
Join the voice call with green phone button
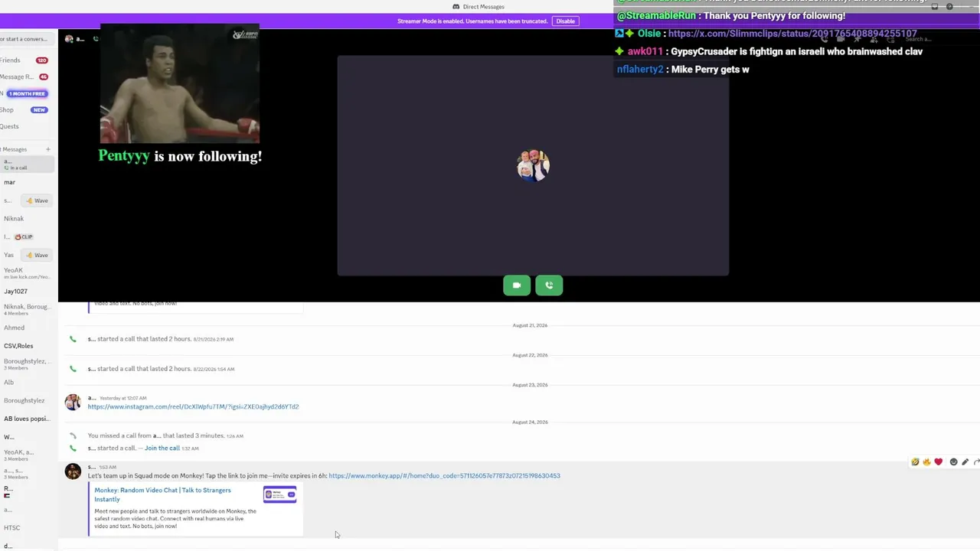pyautogui.click(x=549, y=285)
